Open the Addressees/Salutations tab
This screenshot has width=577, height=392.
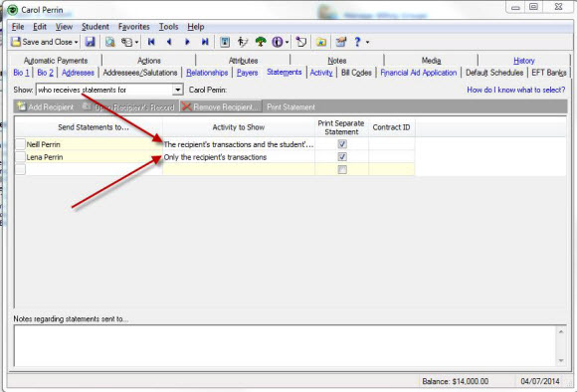click(x=140, y=73)
